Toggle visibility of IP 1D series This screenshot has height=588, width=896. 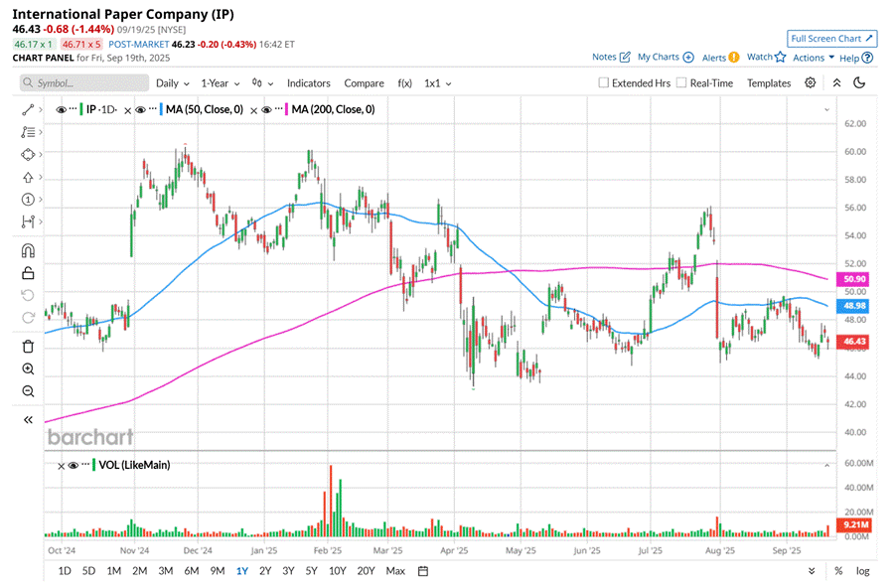coord(61,109)
